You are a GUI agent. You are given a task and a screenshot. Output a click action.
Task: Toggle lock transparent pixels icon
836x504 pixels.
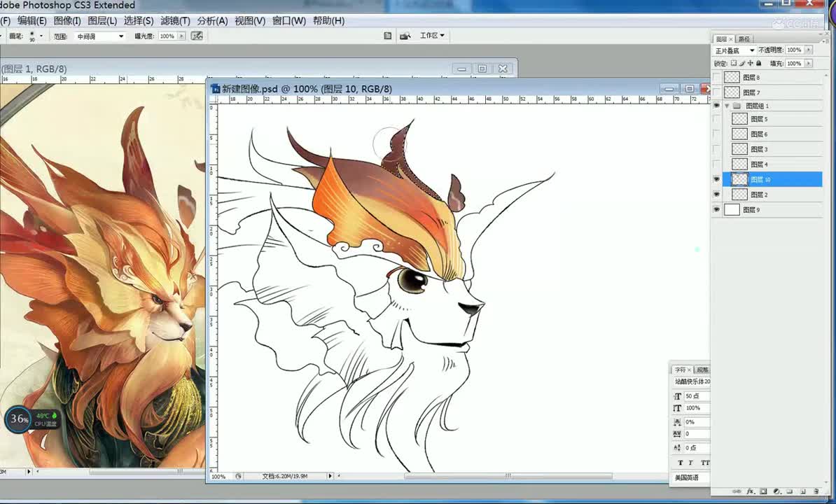734,64
